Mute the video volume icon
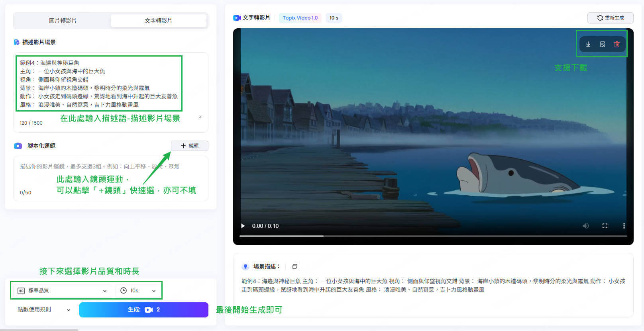This screenshot has width=644, height=331. point(585,226)
